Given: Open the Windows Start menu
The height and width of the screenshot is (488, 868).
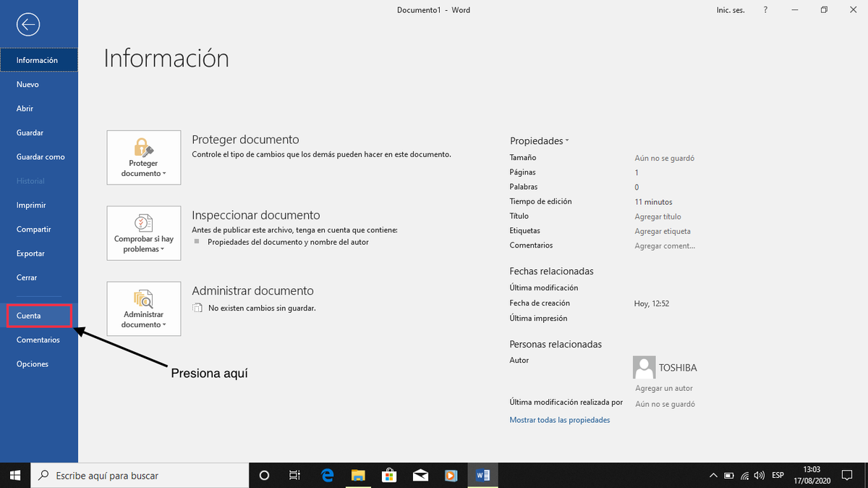Looking at the screenshot, I should (14, 475).
